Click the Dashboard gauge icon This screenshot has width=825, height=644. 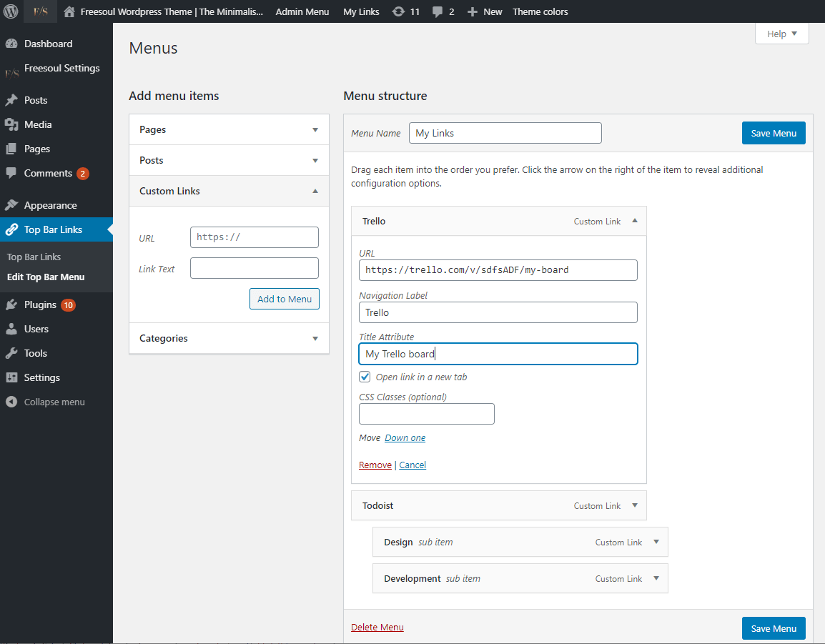tap(11, 44)
